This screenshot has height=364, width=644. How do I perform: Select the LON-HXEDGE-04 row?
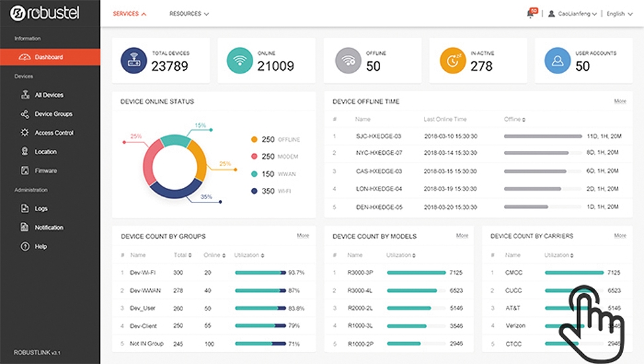[479, 189]
